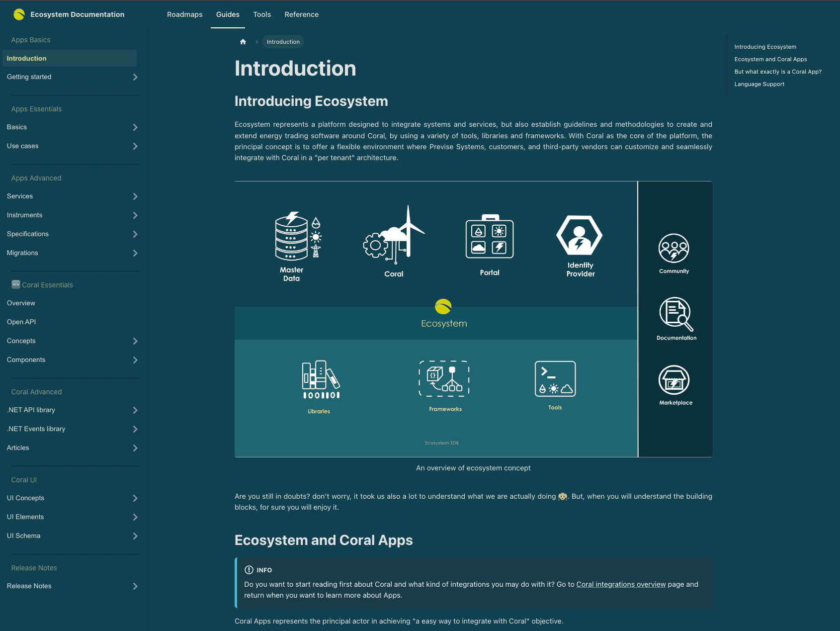Open the Reference tab in the navbar

[x=301, y=14]
